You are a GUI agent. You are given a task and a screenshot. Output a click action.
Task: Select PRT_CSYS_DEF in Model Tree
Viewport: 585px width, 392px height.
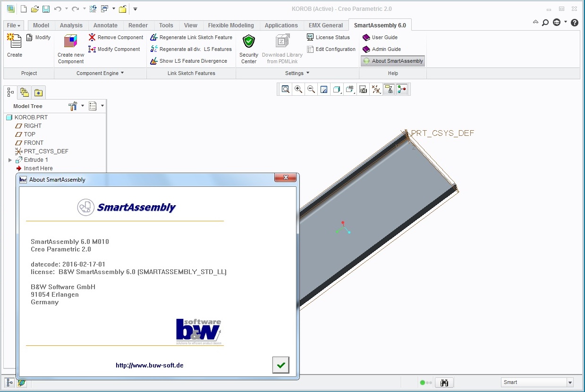pyautogui.click(x=42, y=151)
